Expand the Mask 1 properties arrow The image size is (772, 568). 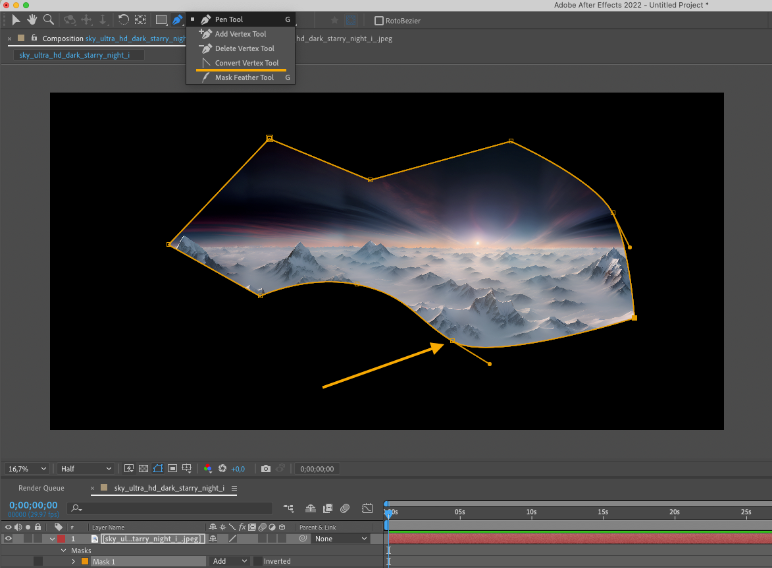[x=72, y=561]
